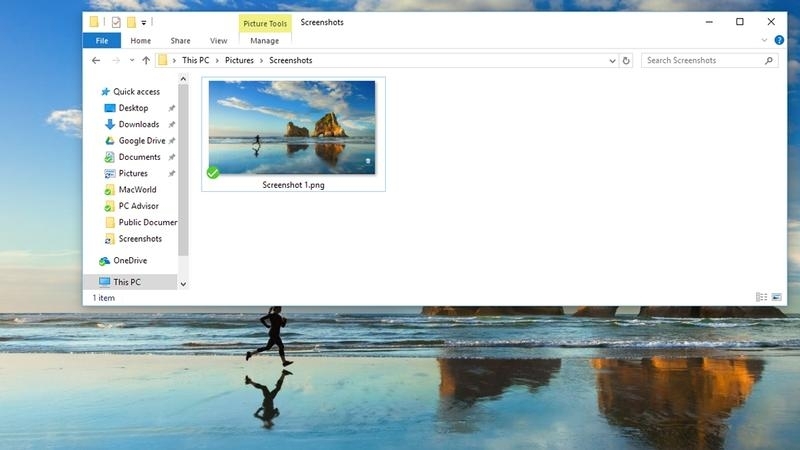Minimize the Screenshots window
The height and width of the screenshot is (450, 800).
(x=709, y=22)
